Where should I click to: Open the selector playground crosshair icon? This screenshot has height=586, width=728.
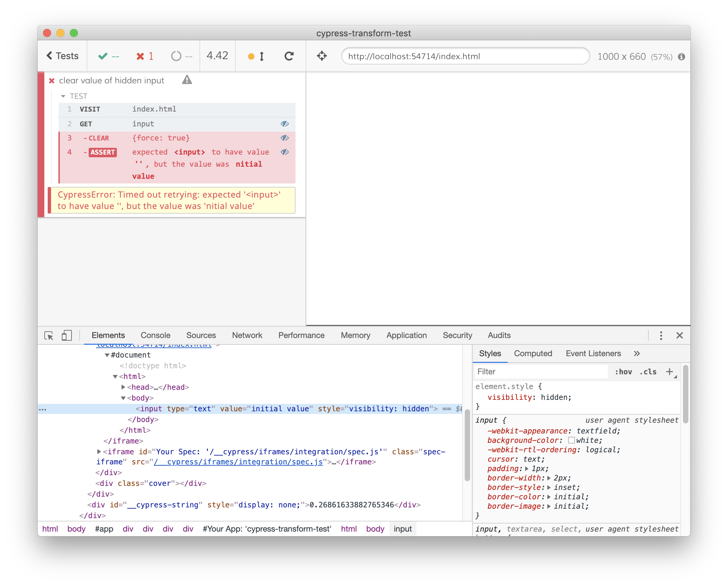(x=322, y=56)
